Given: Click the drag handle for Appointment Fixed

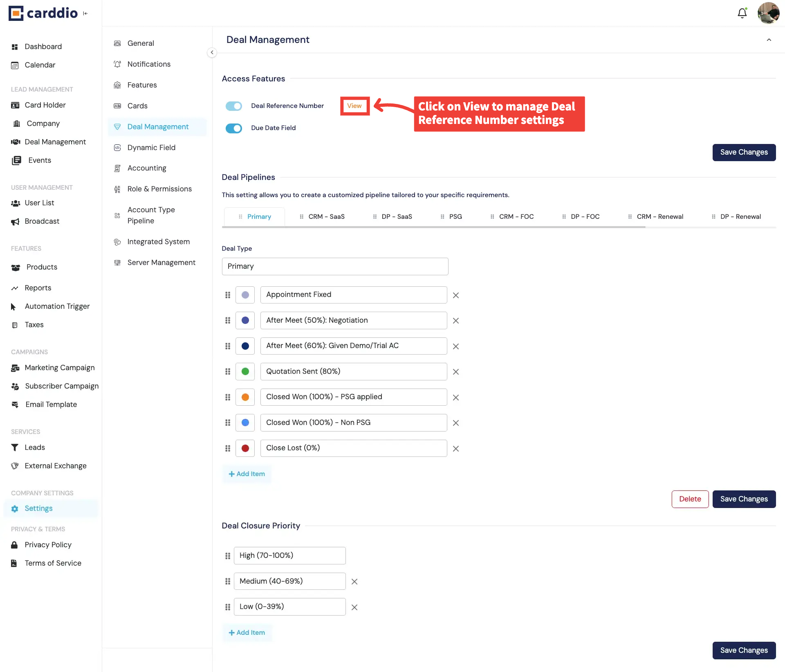Looking at the screenshot, I should [228, 295].
